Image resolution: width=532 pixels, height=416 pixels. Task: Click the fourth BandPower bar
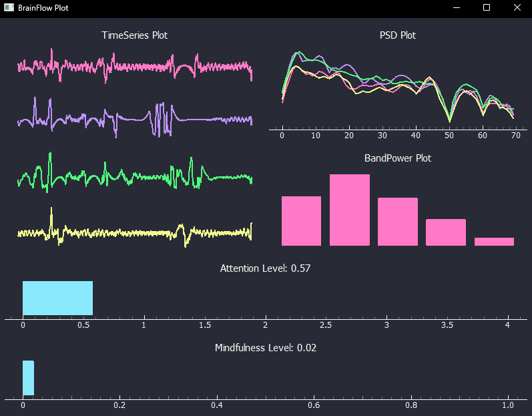point(446,232)
